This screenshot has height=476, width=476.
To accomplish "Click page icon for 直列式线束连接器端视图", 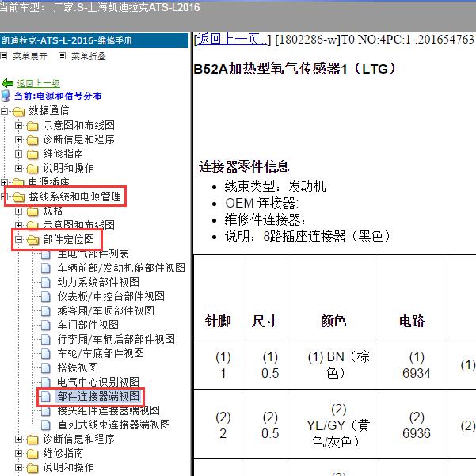I will coord(45,425).
